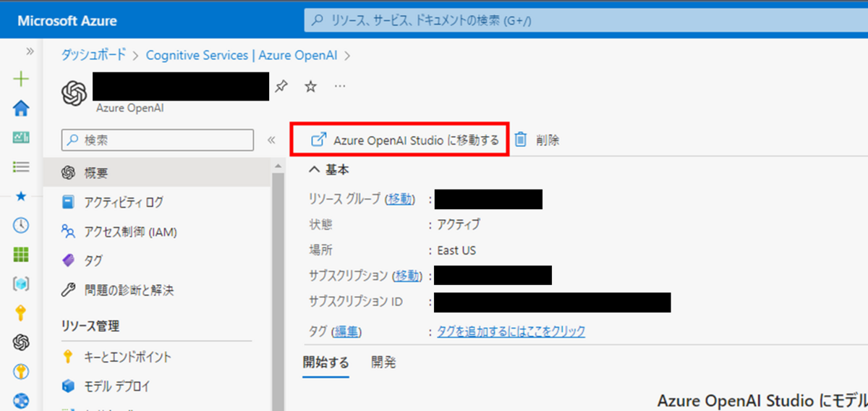The width and height of the screenshot is (868, 411).
Task: Open the Dashboard chart icon in sidebar
Action: pyautogui.click(x=22, y=137)
